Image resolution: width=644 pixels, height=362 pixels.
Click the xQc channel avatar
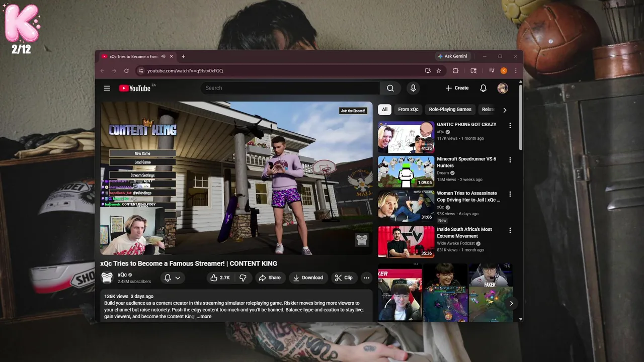pos(107,278)
